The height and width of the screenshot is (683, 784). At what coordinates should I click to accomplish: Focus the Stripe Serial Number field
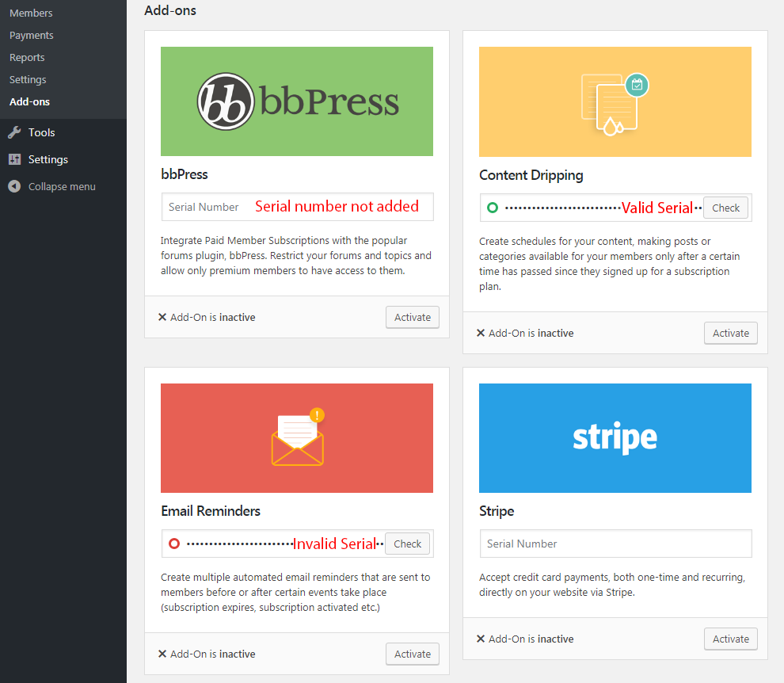click(615, 544)
